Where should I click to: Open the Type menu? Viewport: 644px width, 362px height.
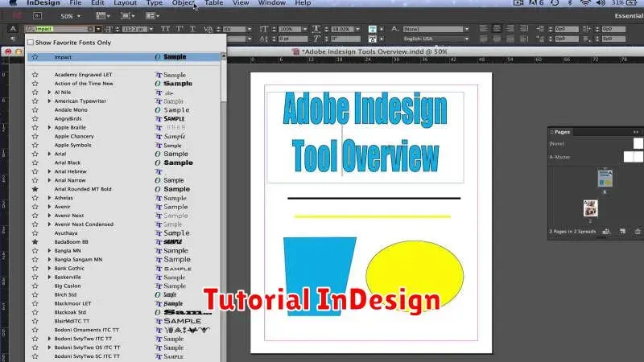point(155,3)
